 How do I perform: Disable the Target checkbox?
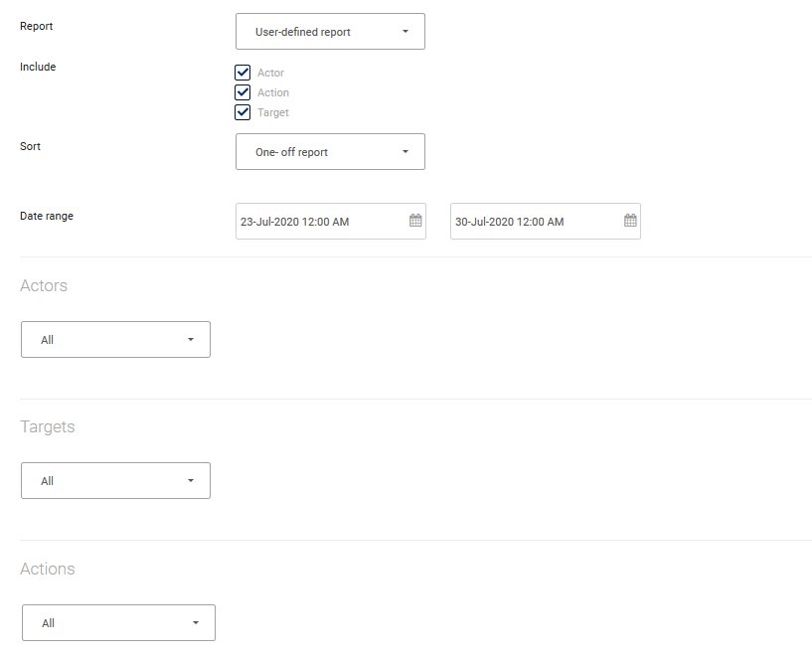click(243, 112)
